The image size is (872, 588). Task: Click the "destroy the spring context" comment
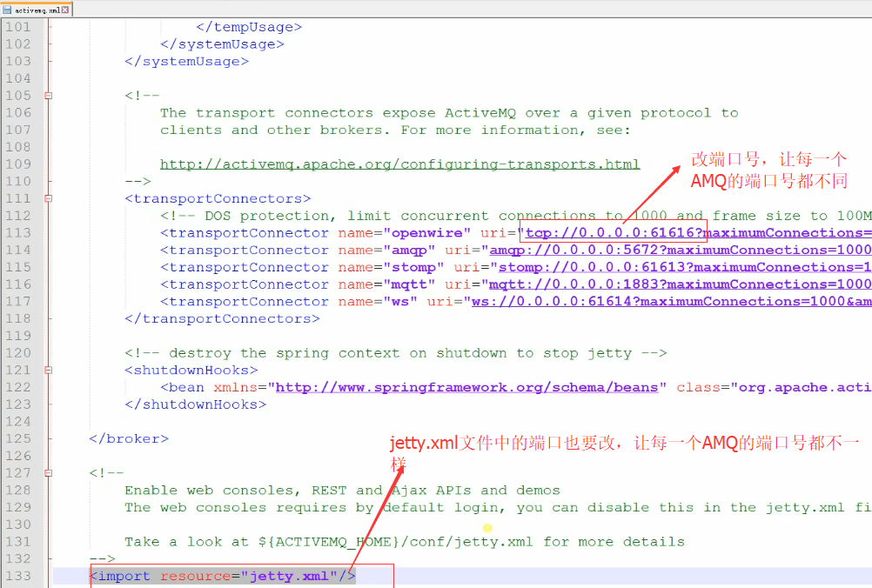395,353
